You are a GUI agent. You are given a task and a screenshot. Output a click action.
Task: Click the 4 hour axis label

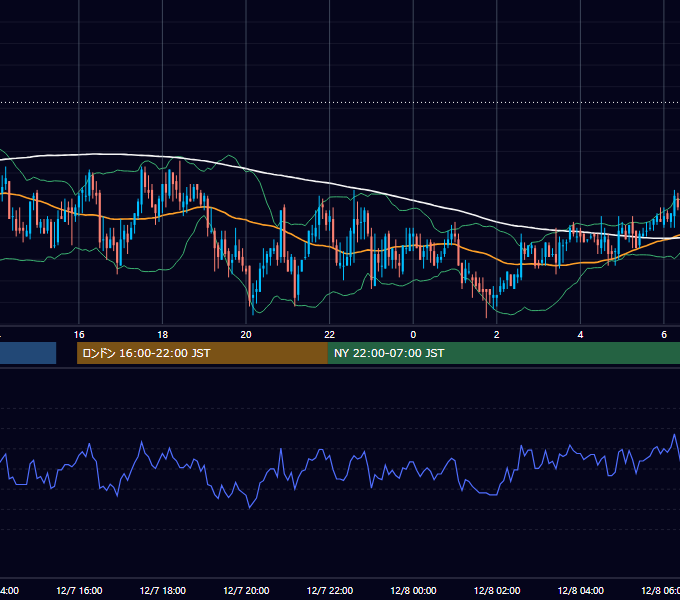pos(580,335)
